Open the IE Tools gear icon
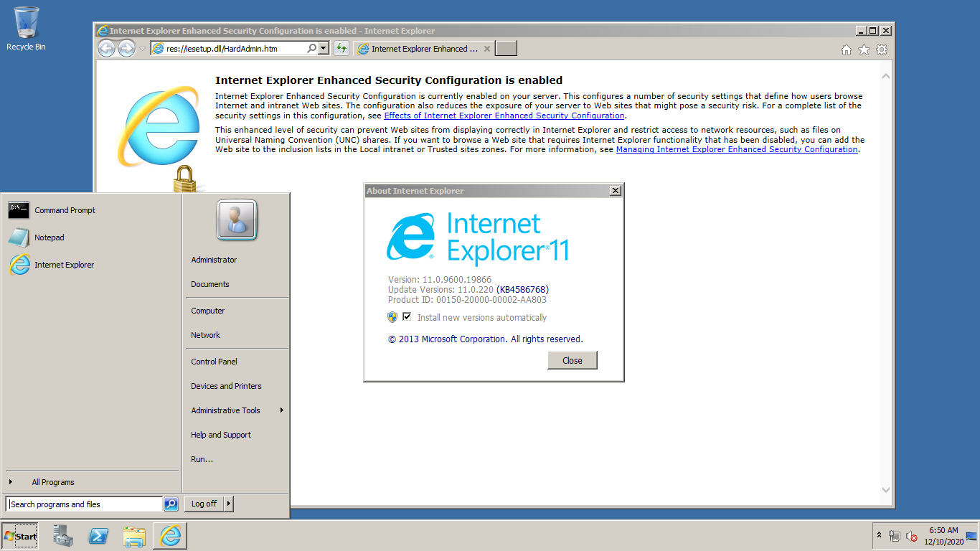Image resolution: width=980 pixels, height=551 pixels. tap(882, 50)
